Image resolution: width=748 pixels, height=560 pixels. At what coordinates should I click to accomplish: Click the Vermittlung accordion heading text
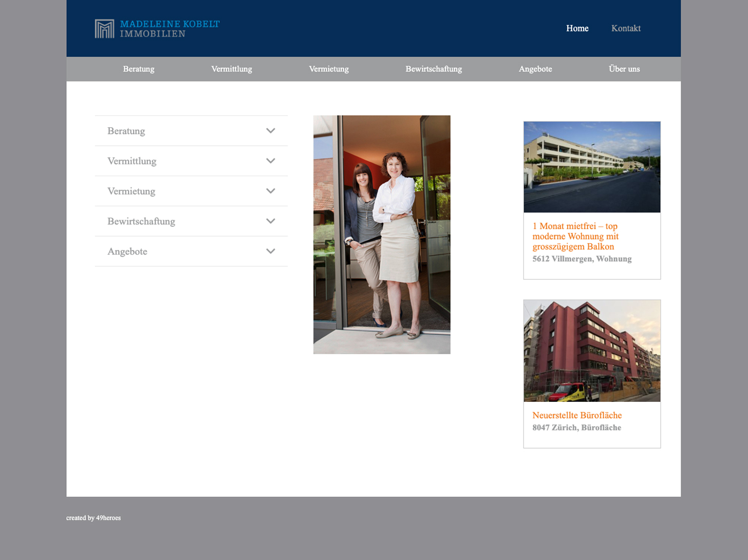(132, 161)
